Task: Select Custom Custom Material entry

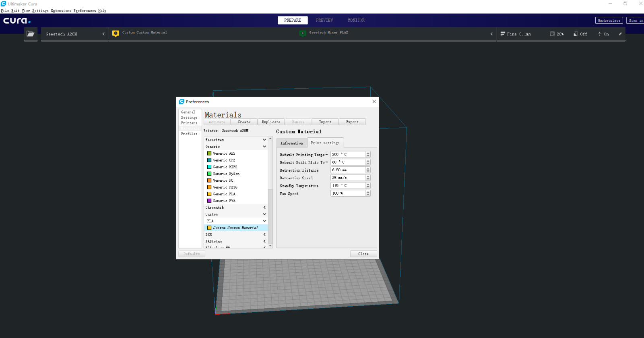Action: coord(236,228)
